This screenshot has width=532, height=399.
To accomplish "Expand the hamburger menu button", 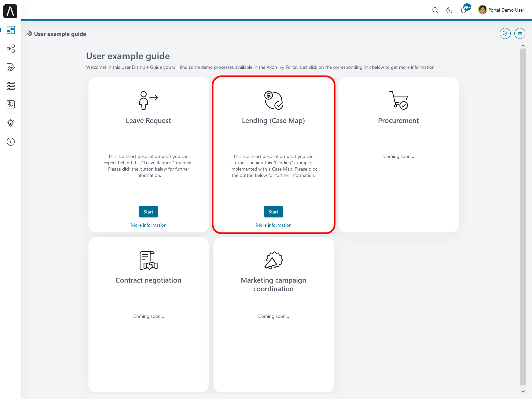I will (520, 34).
